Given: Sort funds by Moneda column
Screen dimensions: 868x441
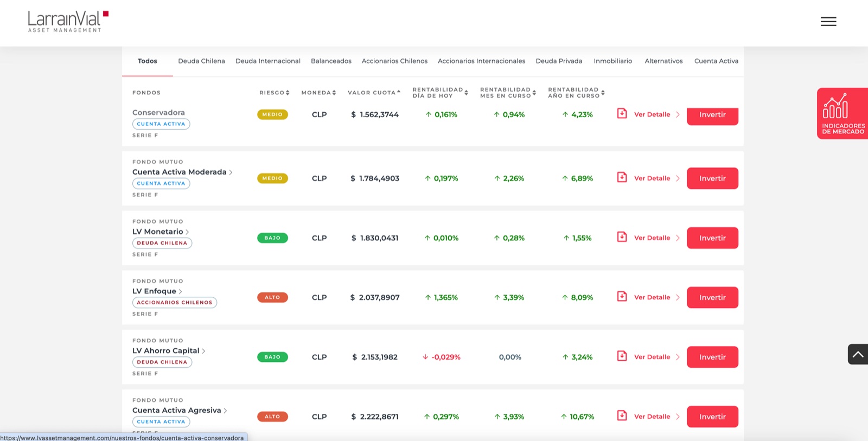Looking at the screenshot, I should 319,93.
